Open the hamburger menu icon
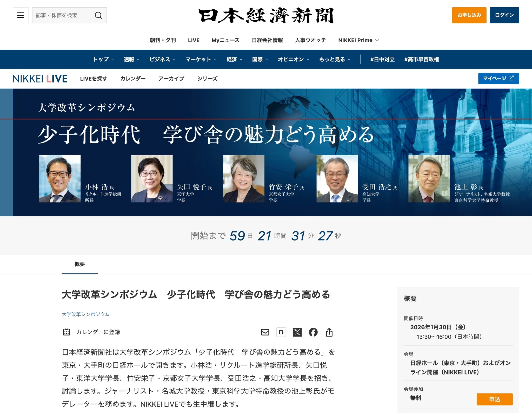The height and width of the screenshot is (413, 532). [21, 15]
